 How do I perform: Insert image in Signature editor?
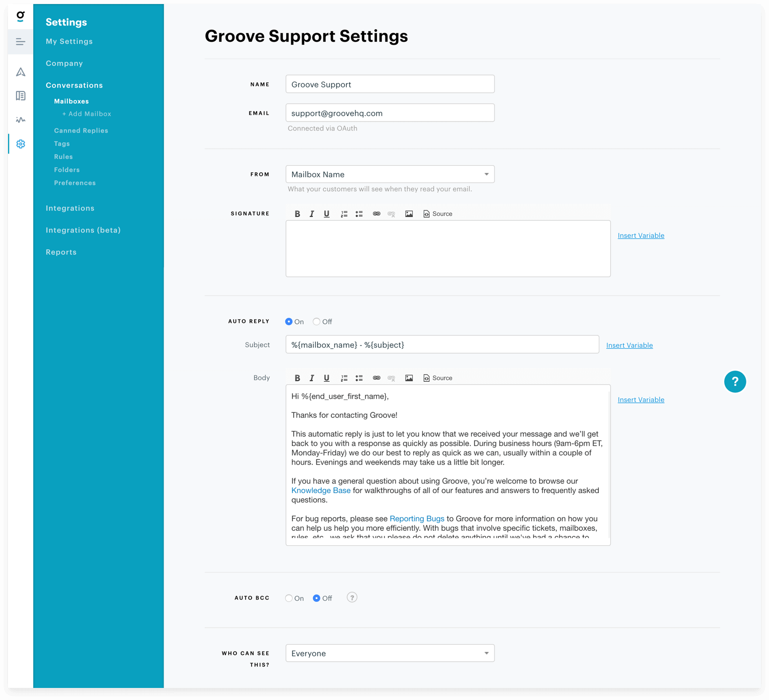coord(409,214)
